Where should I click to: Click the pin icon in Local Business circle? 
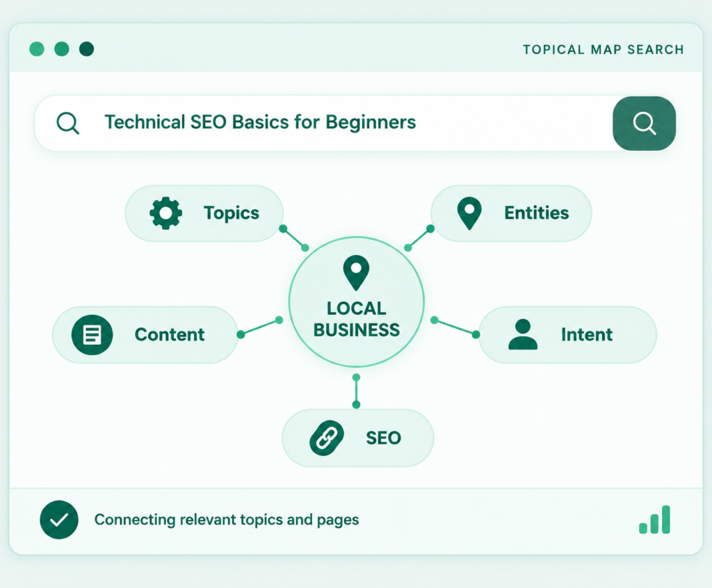[356, 272]
